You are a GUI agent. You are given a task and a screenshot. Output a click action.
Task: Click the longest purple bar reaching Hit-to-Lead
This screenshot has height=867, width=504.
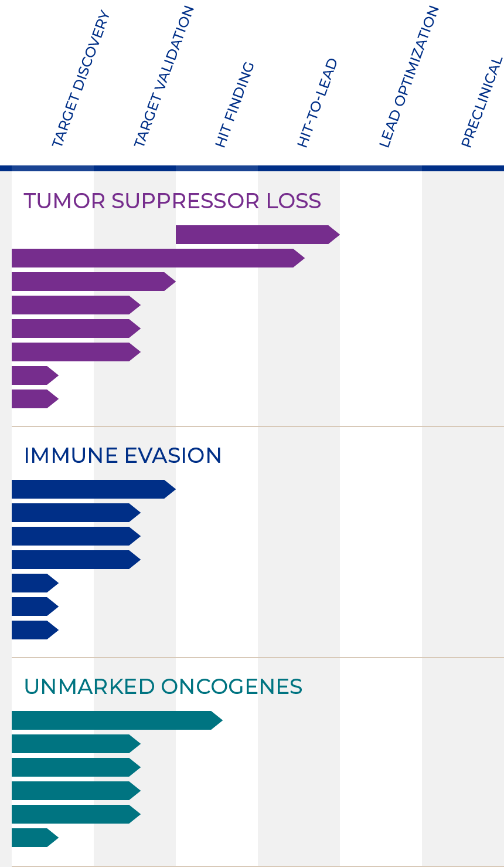158,258
